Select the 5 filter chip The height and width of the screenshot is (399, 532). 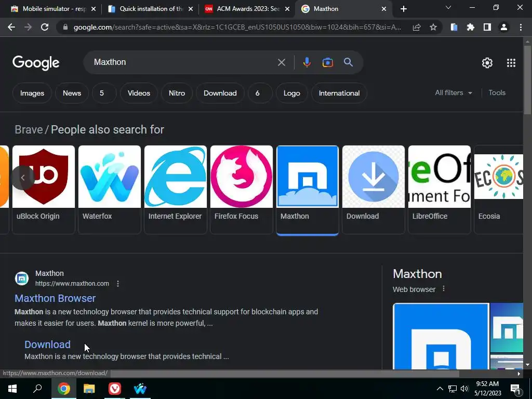pos(104,93)
